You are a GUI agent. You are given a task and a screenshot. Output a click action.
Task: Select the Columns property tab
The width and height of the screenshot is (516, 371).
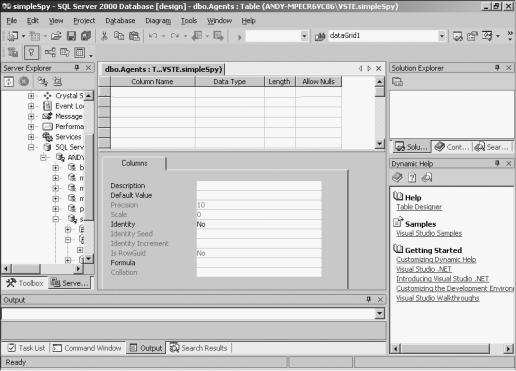pyautogui.click(x=134, y=163)
